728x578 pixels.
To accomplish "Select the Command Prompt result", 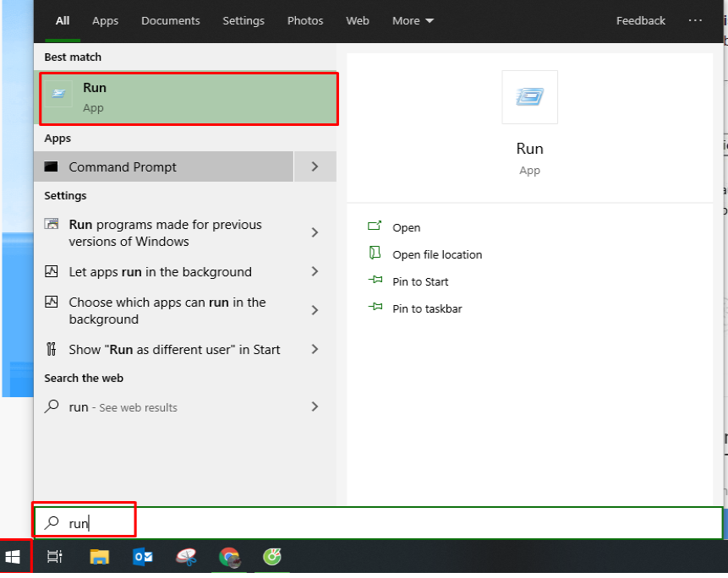I will point(163,166).
